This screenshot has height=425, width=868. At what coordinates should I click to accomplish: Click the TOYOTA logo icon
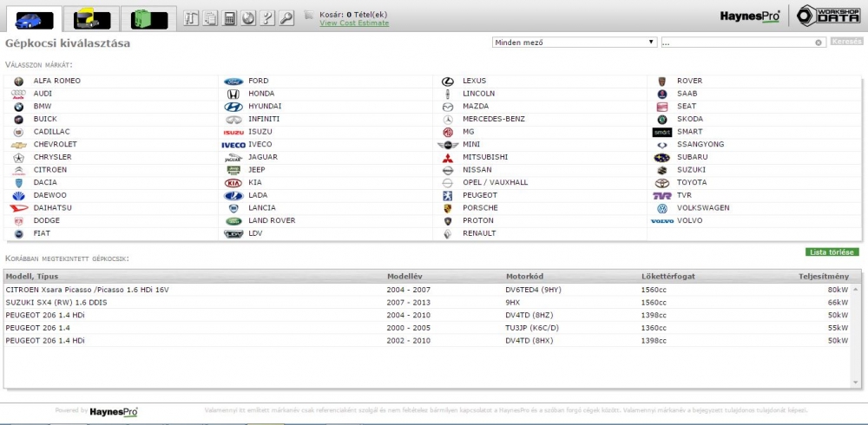[x=662, y=183]
